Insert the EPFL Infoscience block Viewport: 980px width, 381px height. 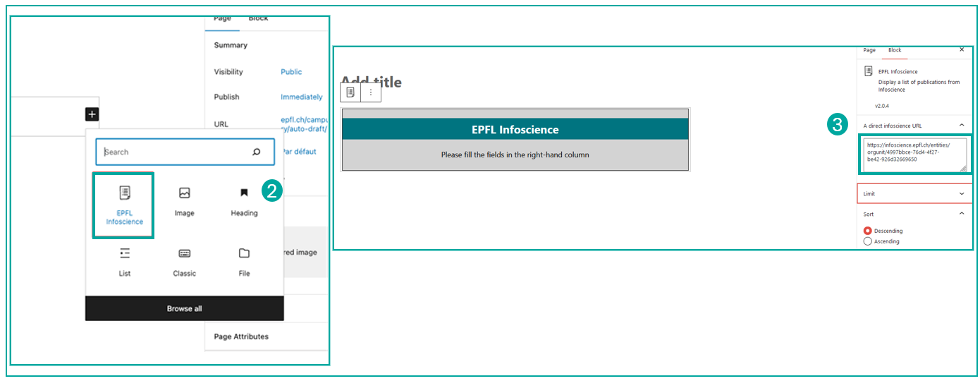click(124, 206)
